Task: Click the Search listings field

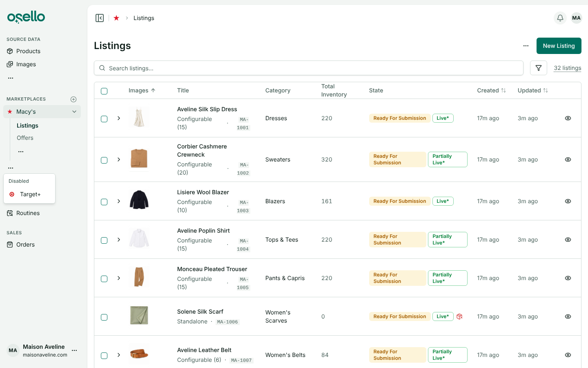Action: coord(309,68)
